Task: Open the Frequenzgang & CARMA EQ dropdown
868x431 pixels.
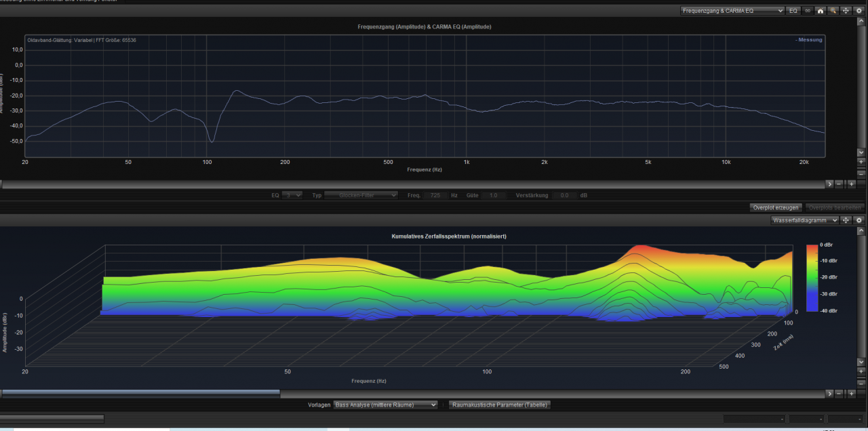Action: [732, 11]
